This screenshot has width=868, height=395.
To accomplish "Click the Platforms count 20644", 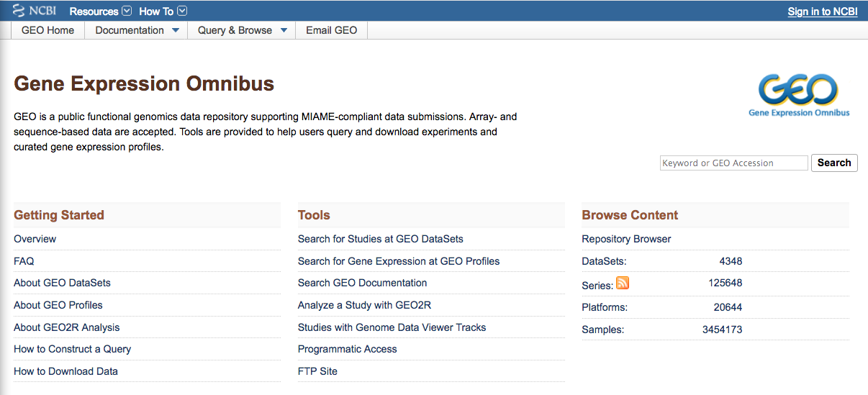I will pos(728,307).
